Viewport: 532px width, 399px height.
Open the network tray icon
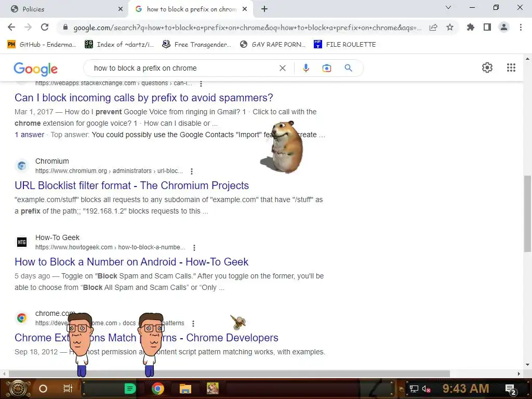(x=414, y=389)
